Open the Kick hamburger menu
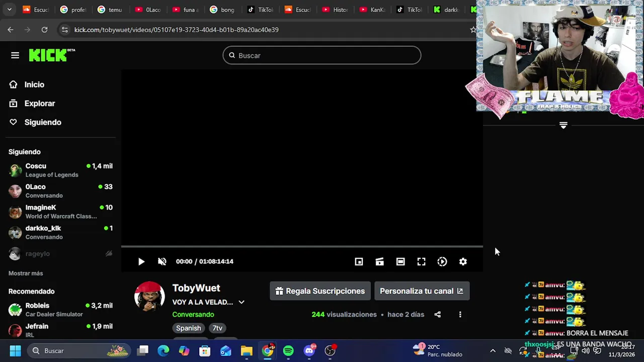 click(x=15, y=55)
